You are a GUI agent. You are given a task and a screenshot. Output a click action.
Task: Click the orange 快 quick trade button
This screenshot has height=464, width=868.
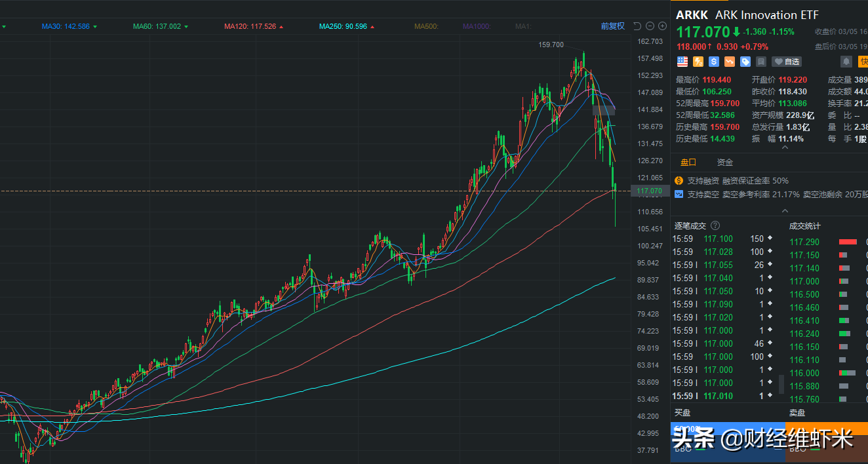pos(863,62)
